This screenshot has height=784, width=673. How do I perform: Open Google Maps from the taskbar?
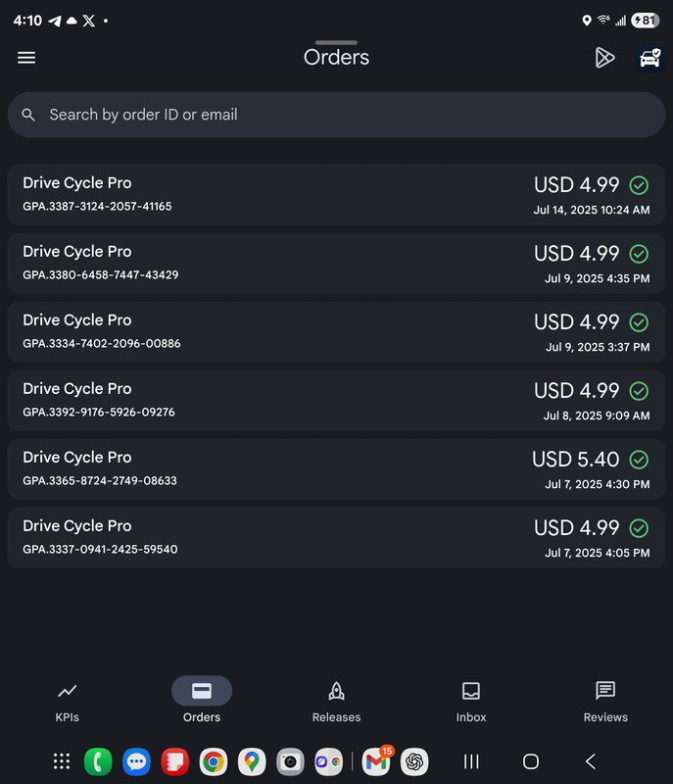pyautogui.click(x=252, y=761)
